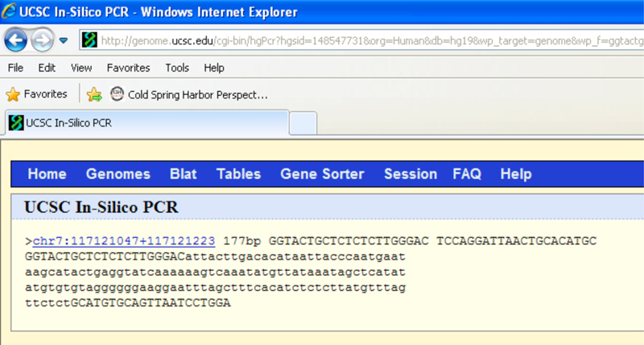Image resolution: width=644 pixels, height=345 pixels.
Task: Click sequence line starting aagcatactgaggtatc
Action: [x=215, y=272]
